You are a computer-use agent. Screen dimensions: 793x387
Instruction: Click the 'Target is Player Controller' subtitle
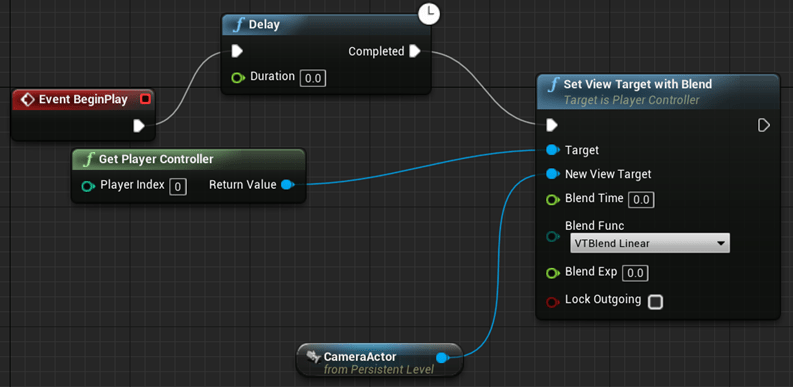[x=632, y=100]
